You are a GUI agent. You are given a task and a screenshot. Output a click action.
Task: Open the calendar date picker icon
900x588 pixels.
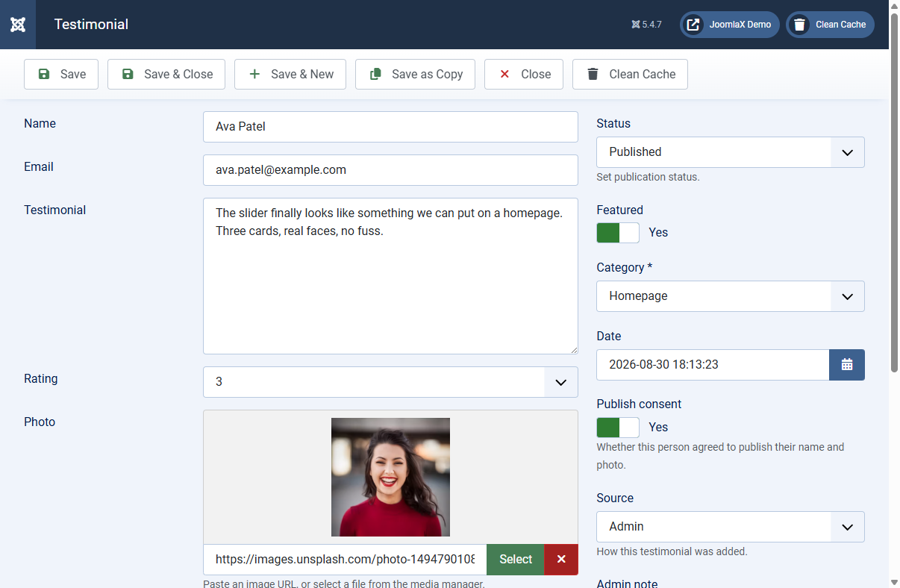(x=847, y=365)
